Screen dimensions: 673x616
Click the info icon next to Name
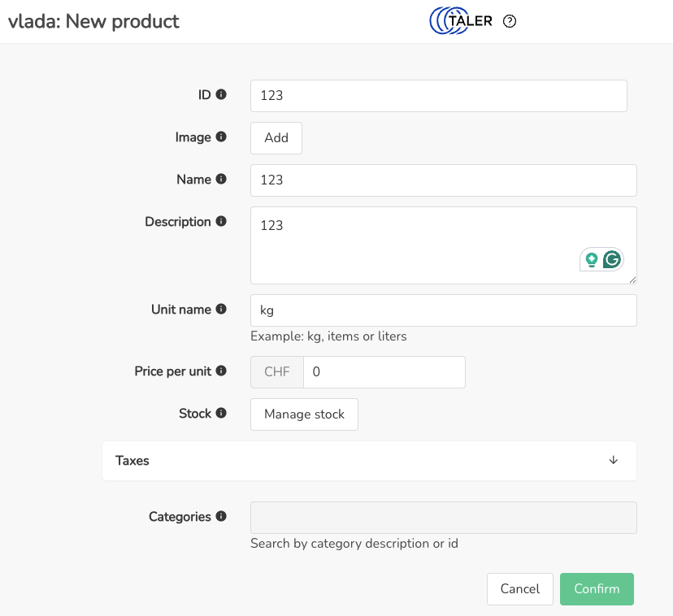pos(221,180)
